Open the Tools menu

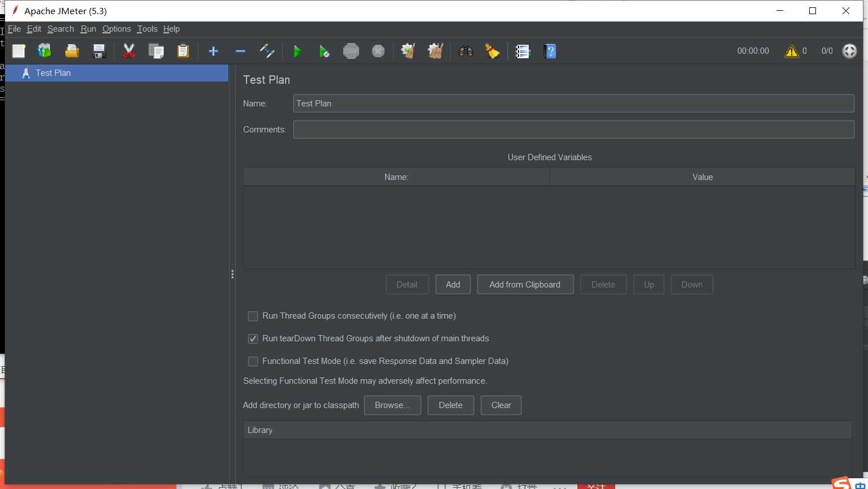(x=147, y=29)
